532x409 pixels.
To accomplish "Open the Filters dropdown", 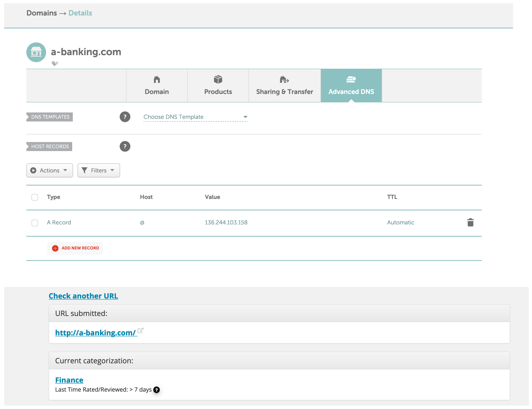I will point(98,170).
